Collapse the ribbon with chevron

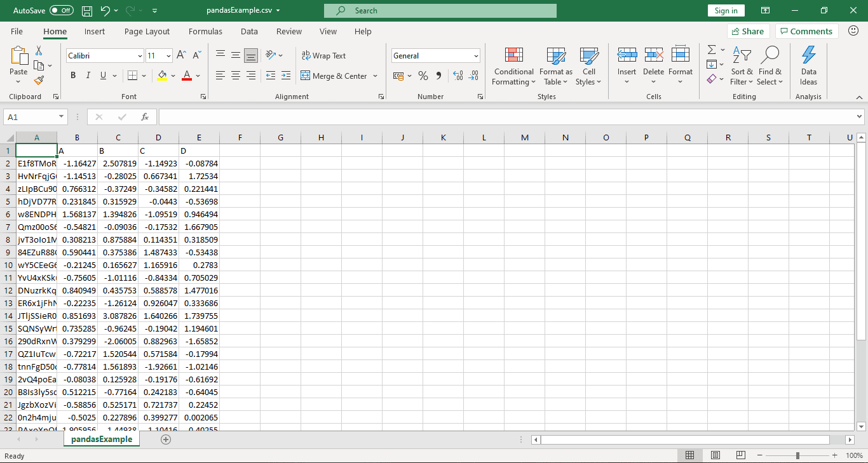860,97
